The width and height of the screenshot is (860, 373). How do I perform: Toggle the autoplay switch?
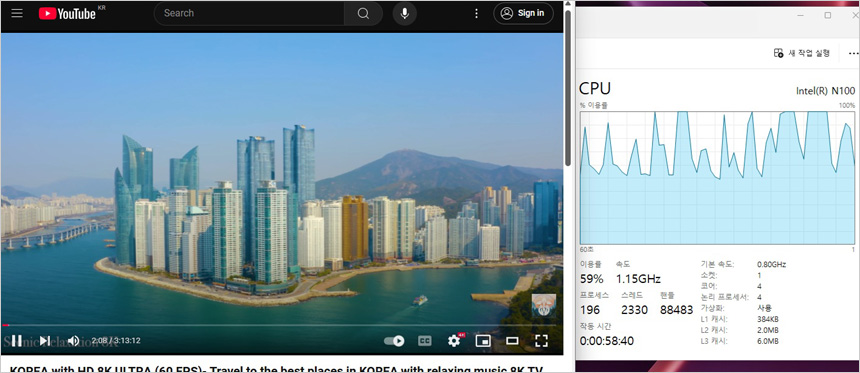(394, 341)
